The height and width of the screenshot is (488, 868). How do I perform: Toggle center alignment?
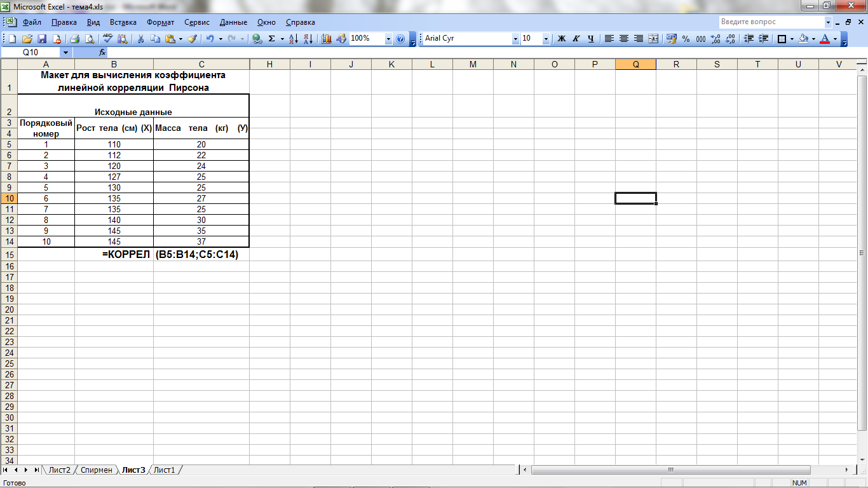coord(624,39)
